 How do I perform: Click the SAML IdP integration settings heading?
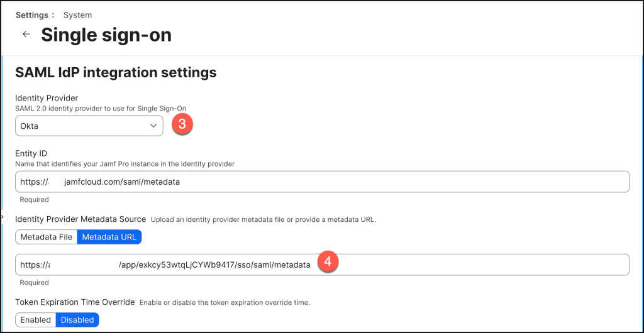coord(116,73)
